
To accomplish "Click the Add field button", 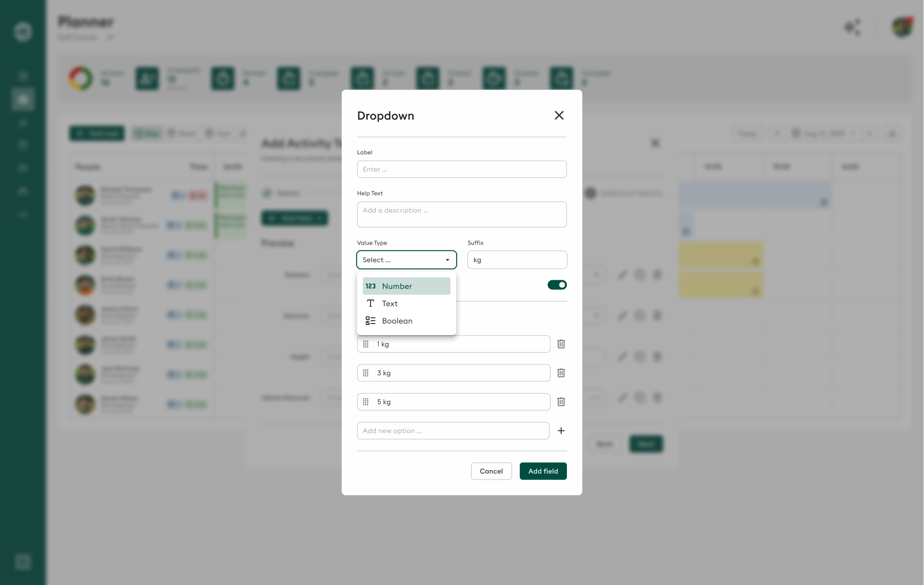I will (x=543, y=471).
